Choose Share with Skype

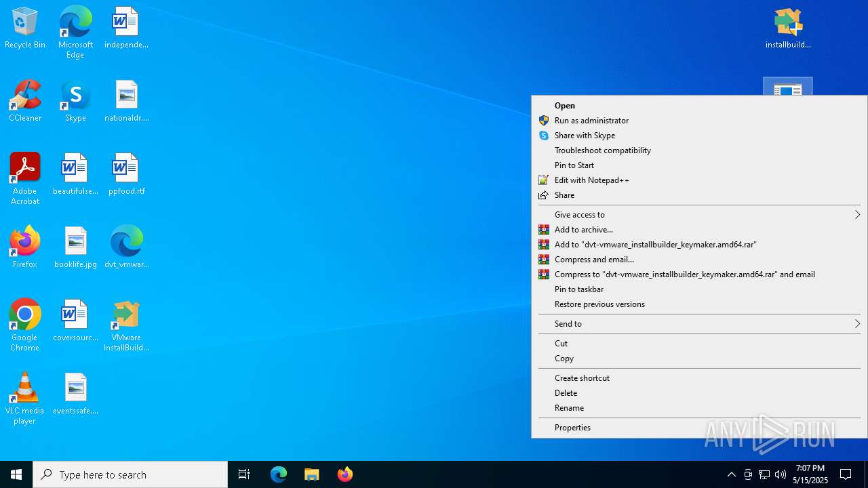click(699, 136)
